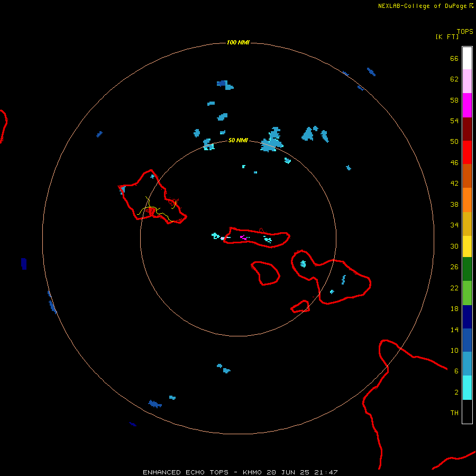This screenshot has height=476, width=476.
Task: Click the large blue echo crossing 50 NMI ring
Action: (x=272, y=140)
